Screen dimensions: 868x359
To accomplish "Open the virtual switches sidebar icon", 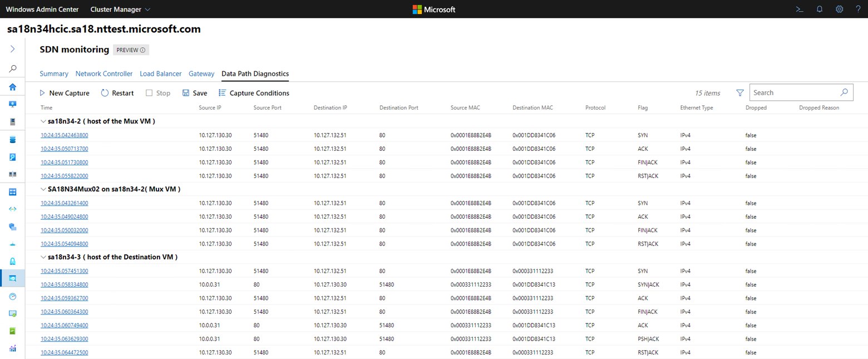I will [x=12, y=192].
